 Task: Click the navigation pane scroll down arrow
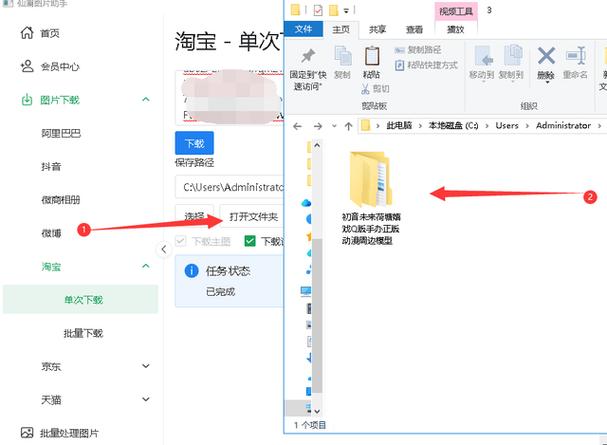tap(317, 411)
